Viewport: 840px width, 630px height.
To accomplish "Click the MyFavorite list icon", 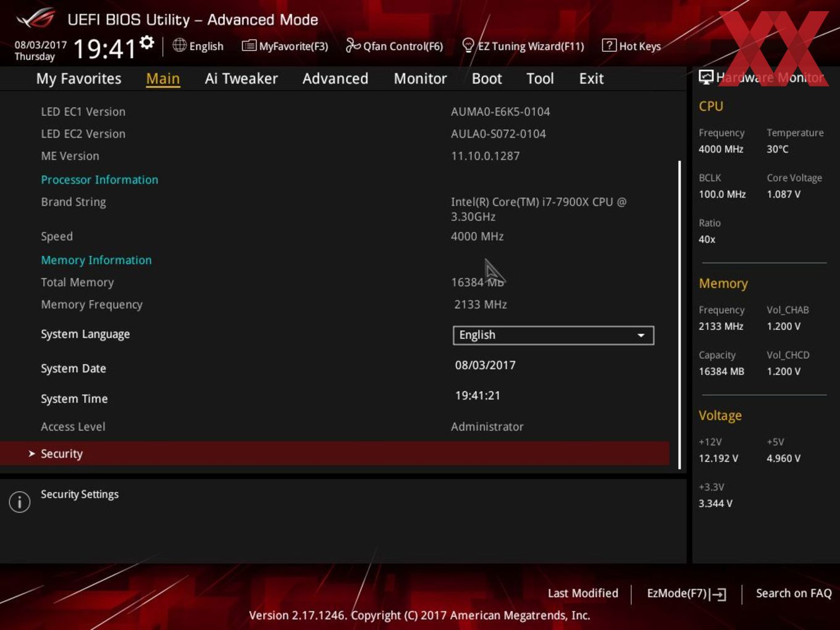I will [x=249, y=46].
